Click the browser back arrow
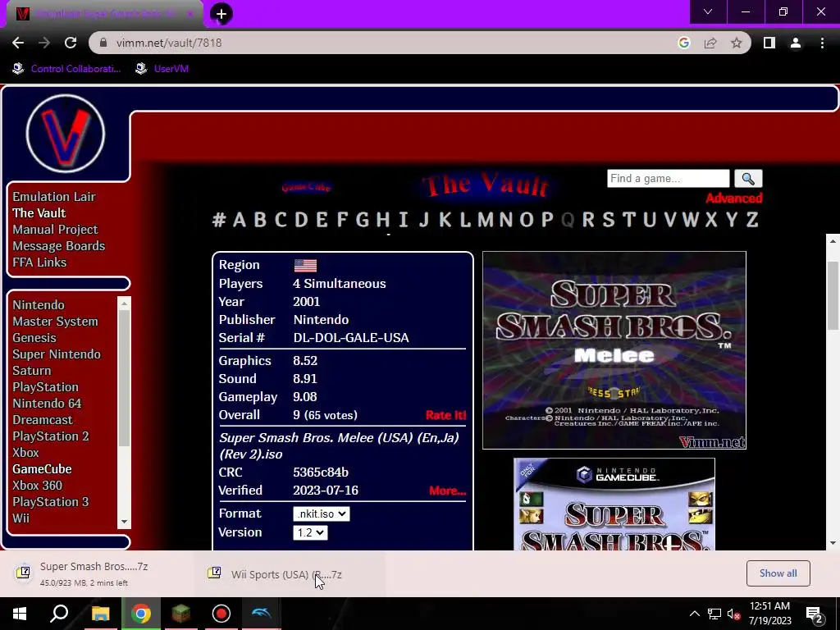This screenshot has height=630, width=840. pos(18,43)
